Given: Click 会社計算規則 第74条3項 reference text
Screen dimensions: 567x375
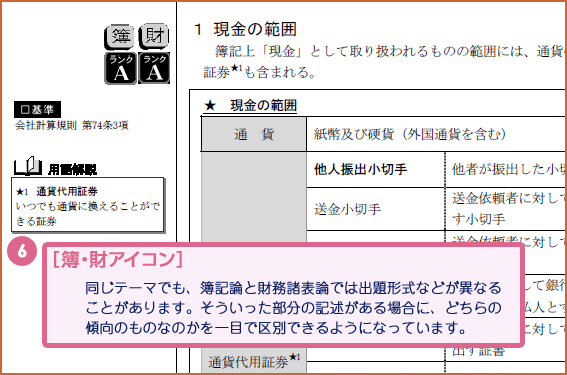Looking at the screenshot, I should [72, 125].
